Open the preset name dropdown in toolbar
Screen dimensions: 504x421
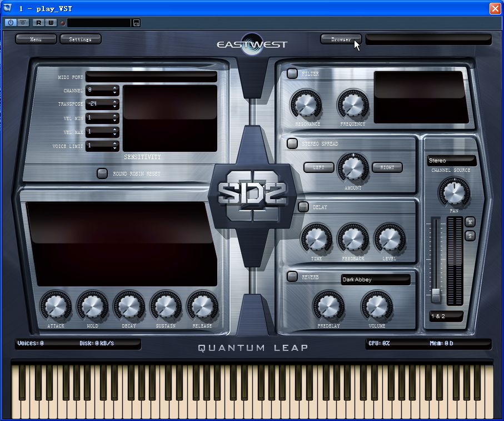point(99,22)
